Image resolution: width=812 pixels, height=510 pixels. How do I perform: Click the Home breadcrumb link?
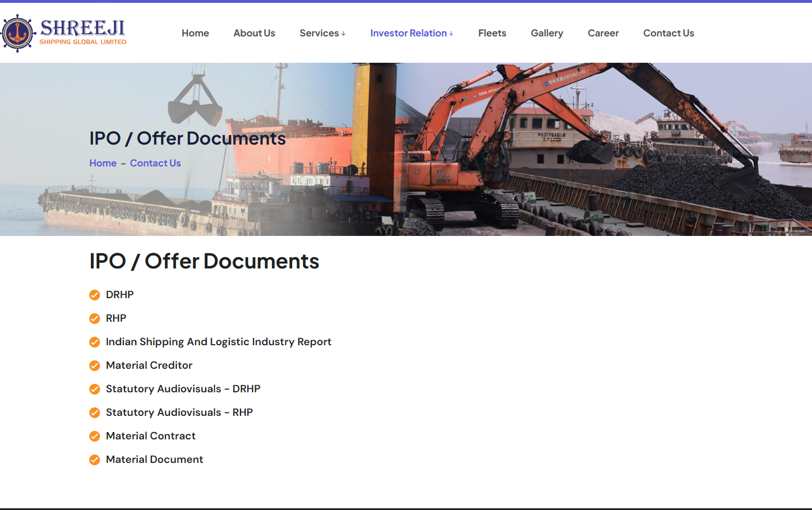103,163
